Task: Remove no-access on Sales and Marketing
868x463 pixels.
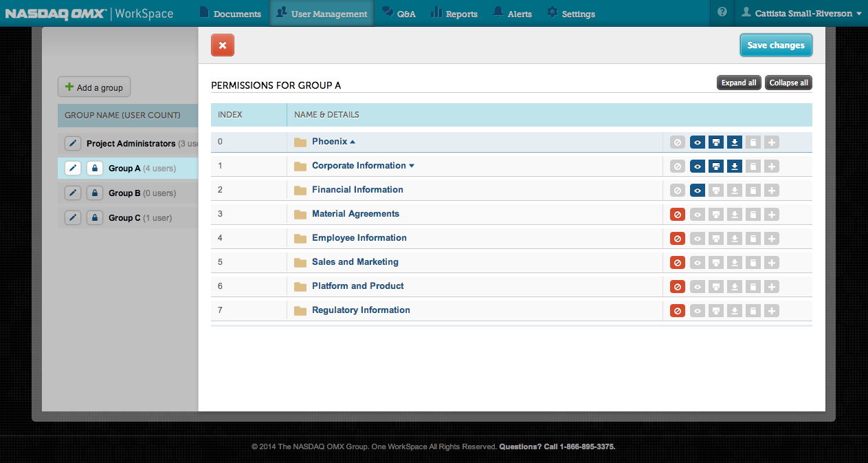Action: (x=678, y=263)
